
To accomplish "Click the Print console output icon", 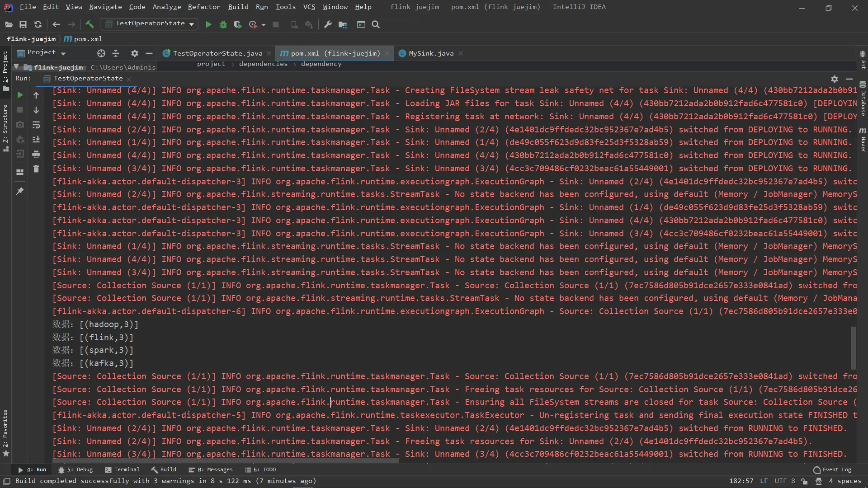I will [36, 155].
